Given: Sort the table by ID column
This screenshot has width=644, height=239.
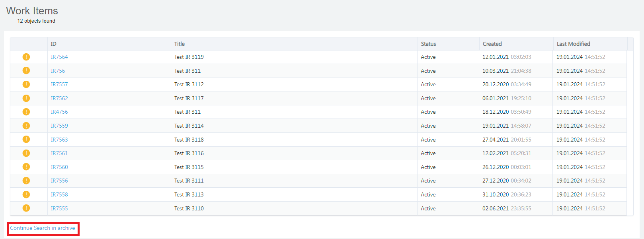Looking at the screenshot, I should [54, 44].
